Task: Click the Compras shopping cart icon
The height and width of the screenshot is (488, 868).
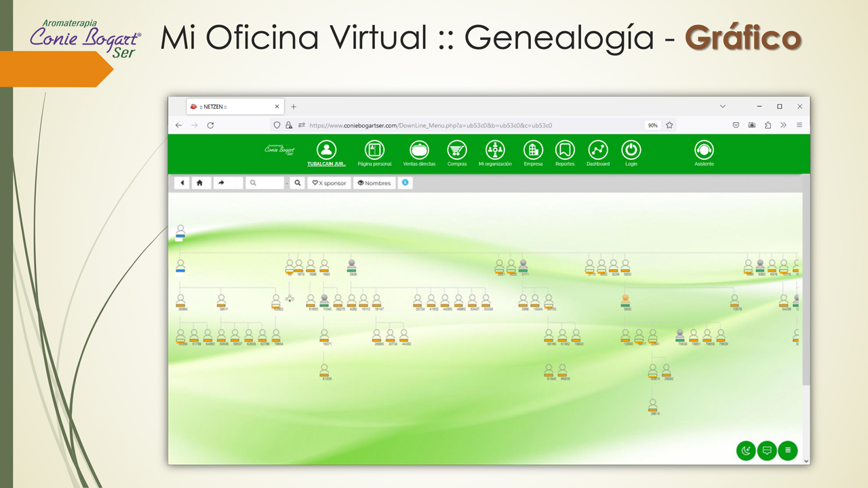Action: click(x=457, y=150)
